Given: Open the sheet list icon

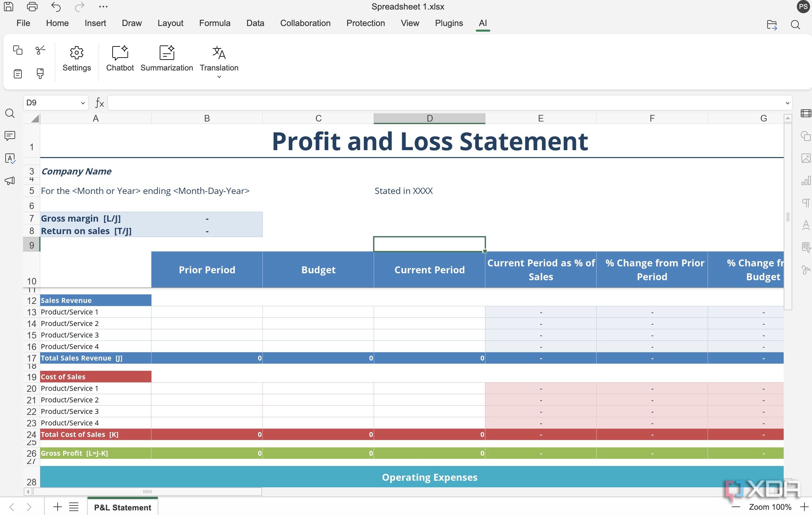Looking at the screenshot, I should 74,506.
